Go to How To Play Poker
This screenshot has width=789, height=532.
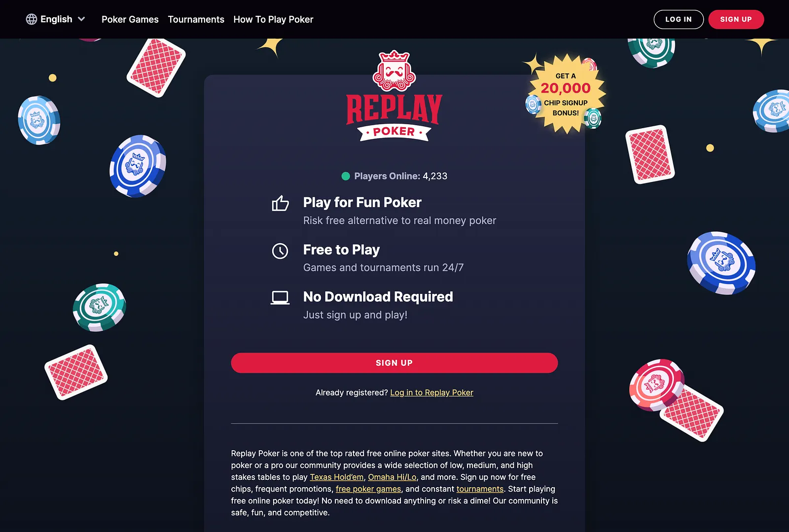(273, 19)
